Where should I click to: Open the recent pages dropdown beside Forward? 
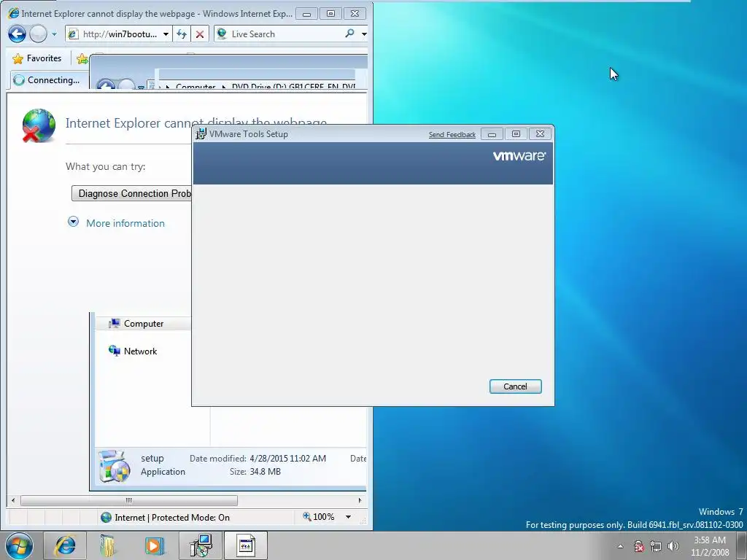[54, 34]
